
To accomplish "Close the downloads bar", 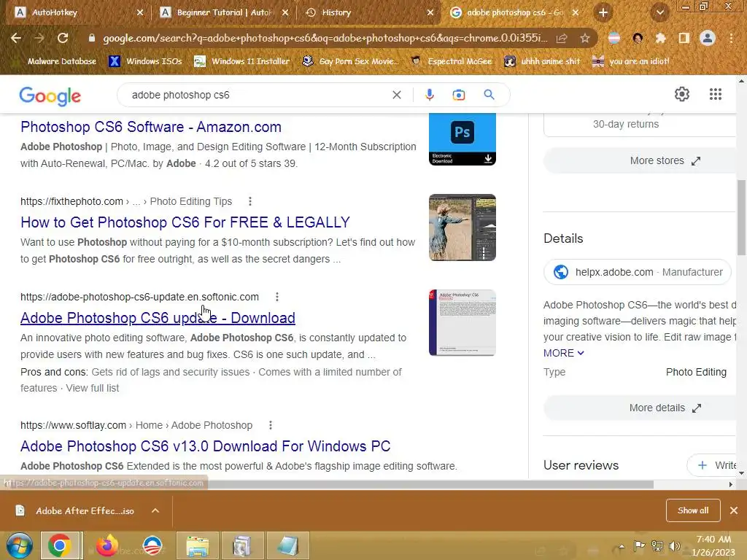I will (734, 510).
